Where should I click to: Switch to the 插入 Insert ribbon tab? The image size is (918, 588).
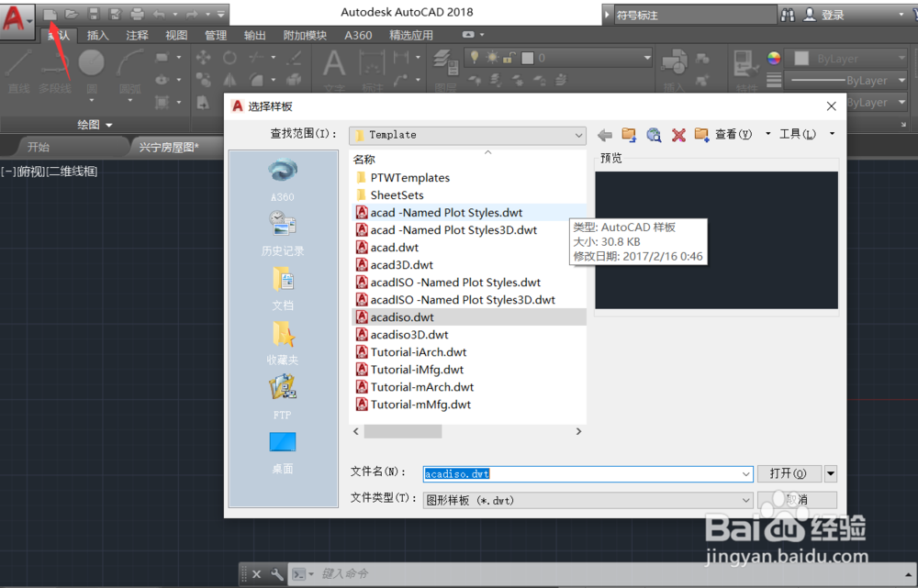click(x=98, y=36)
